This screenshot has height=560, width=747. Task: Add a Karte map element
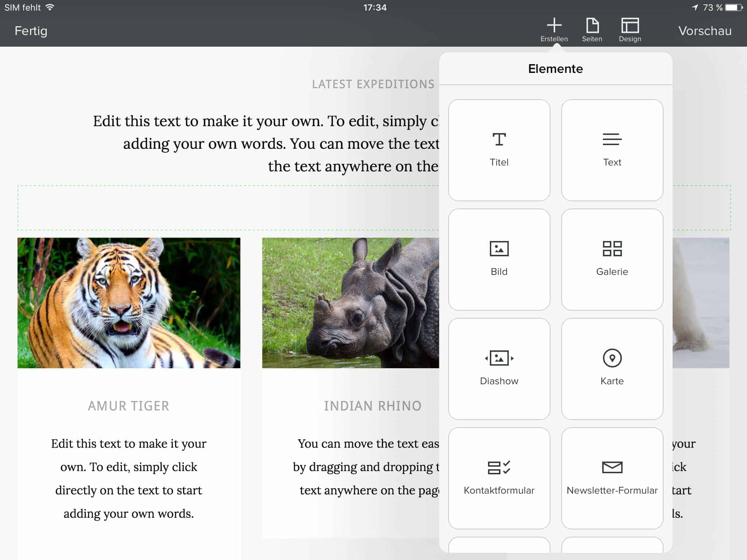612,369
